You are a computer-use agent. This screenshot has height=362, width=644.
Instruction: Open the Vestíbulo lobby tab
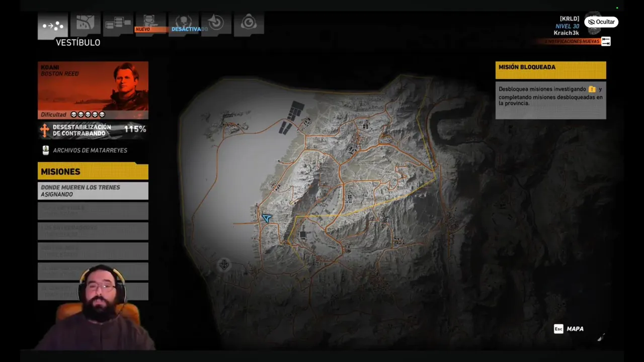point(53,25)
